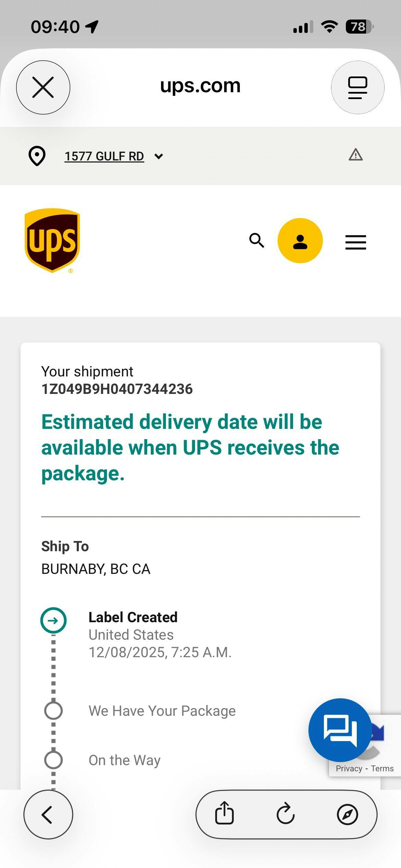Go to UPS home via logo

pyautogui.click(x=52, y=241)
